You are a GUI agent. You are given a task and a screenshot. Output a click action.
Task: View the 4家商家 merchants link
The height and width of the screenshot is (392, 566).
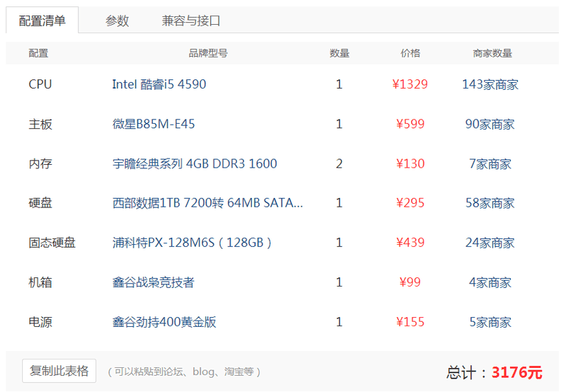[x=490, y=282]
